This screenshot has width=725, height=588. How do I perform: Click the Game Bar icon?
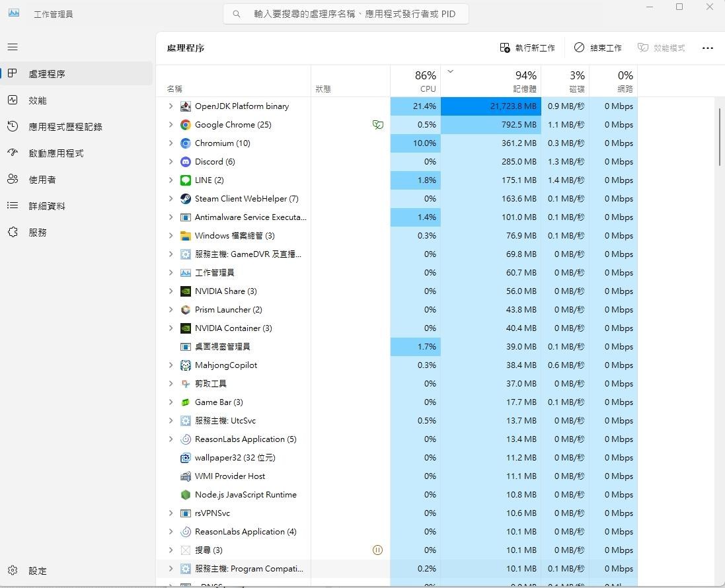186,402
